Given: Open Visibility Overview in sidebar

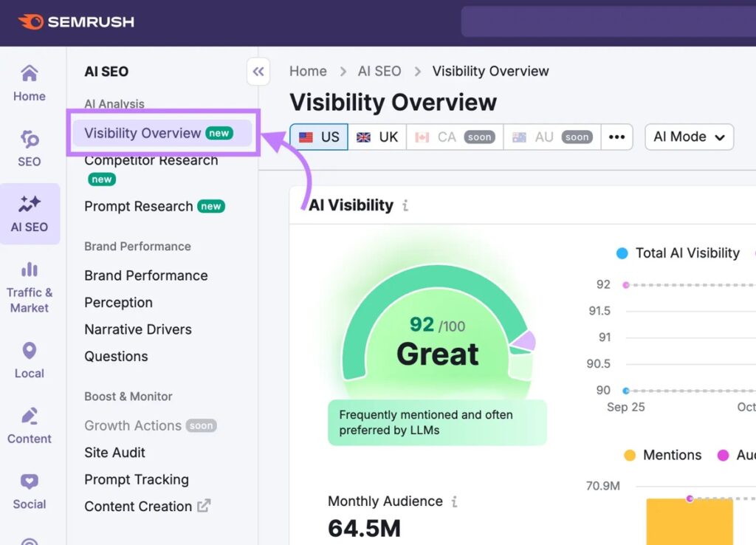Looking at the screenshot, I should [162, 133].
